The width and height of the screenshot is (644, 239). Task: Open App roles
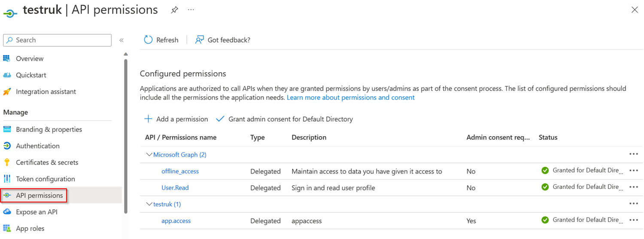point(30,228)
